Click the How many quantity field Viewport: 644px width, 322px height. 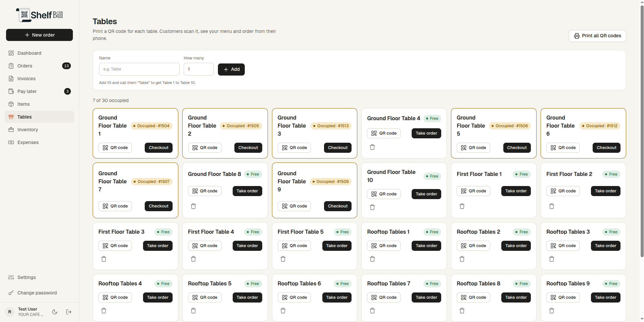tap(199, 69)
